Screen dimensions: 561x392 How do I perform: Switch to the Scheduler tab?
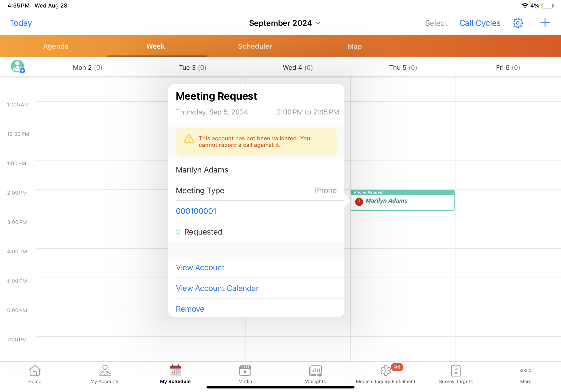(255, 46)
